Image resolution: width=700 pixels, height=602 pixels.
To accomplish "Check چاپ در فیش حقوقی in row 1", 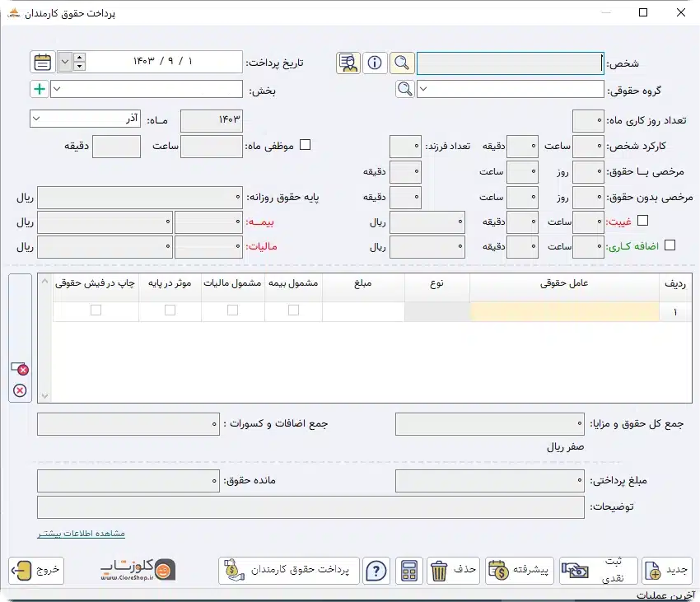I will [x=96, y=310].
